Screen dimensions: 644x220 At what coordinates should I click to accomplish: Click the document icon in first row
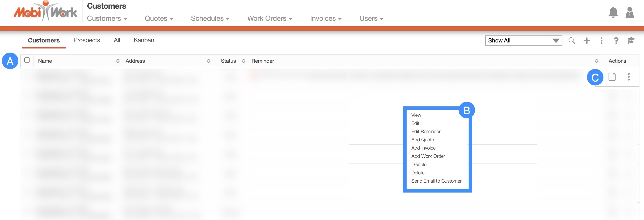(x=612, y=77)
